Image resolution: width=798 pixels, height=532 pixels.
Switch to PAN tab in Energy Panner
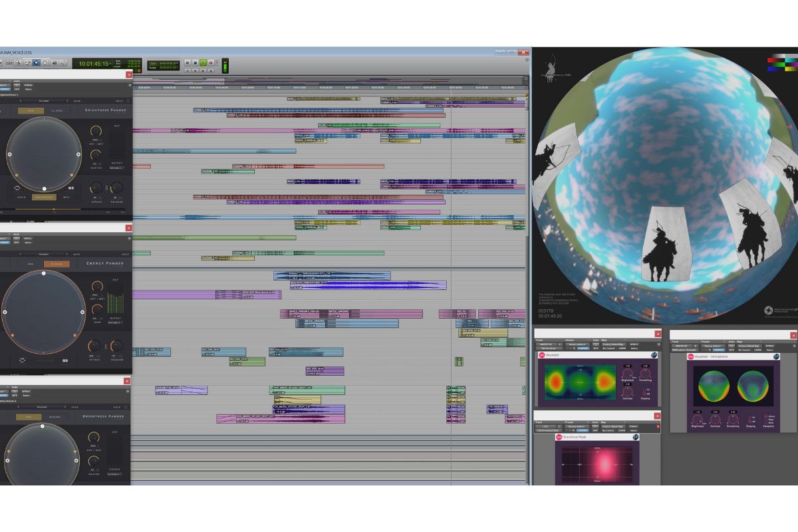pos(30,263)
